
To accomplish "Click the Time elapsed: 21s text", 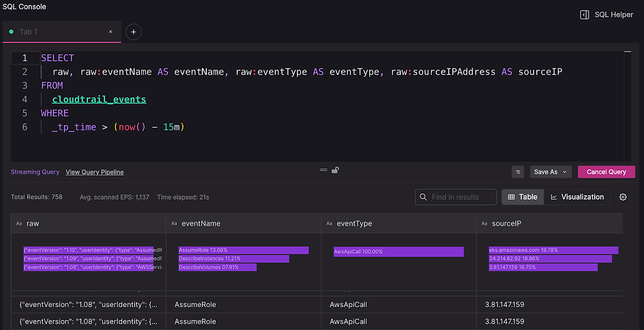I will pos(183,197).
